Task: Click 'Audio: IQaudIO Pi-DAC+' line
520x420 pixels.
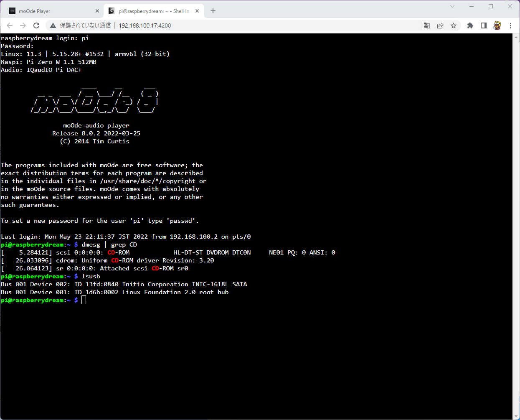Action: tap(41, 70)
